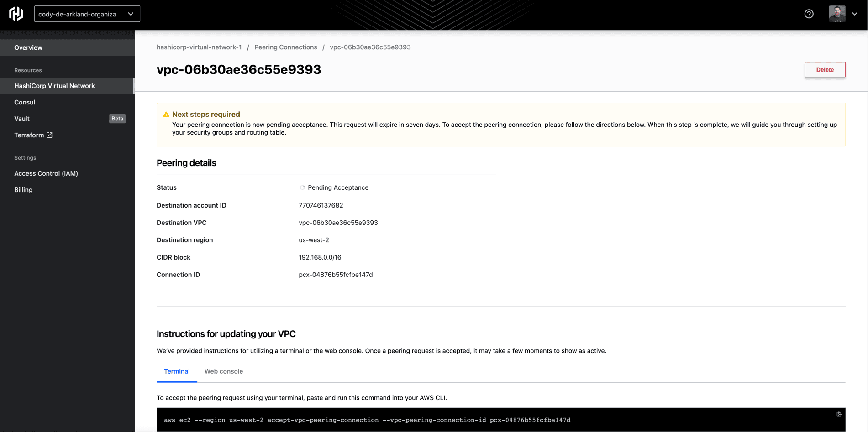Screen dimensions: 868x432
Task: Delete the peering connection
Action: [825, 70]
